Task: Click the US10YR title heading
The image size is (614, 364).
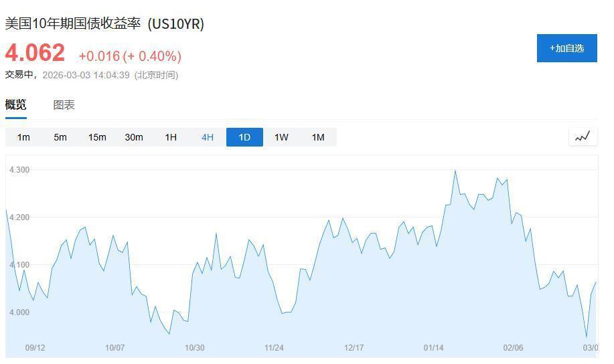Action: pos(104,23)
